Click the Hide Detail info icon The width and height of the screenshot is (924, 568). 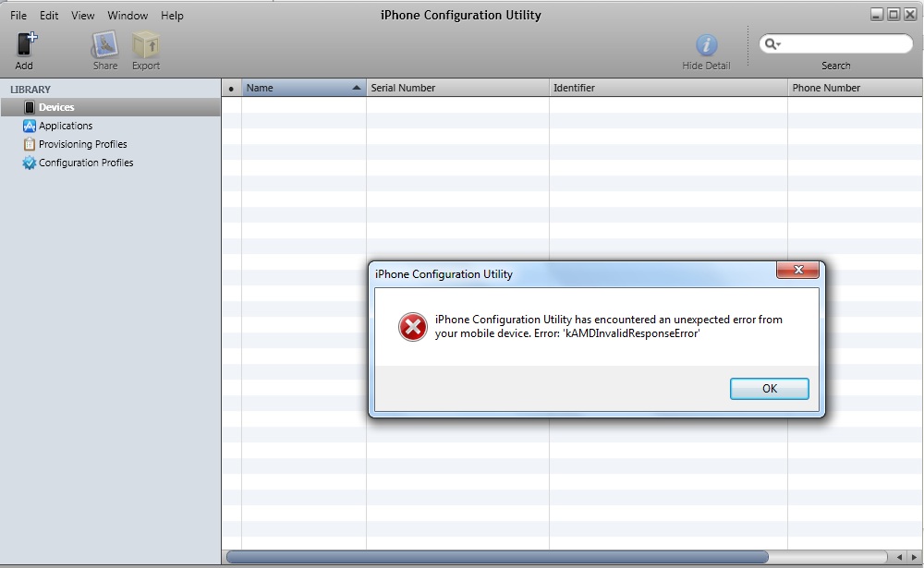tap(706, 44)
